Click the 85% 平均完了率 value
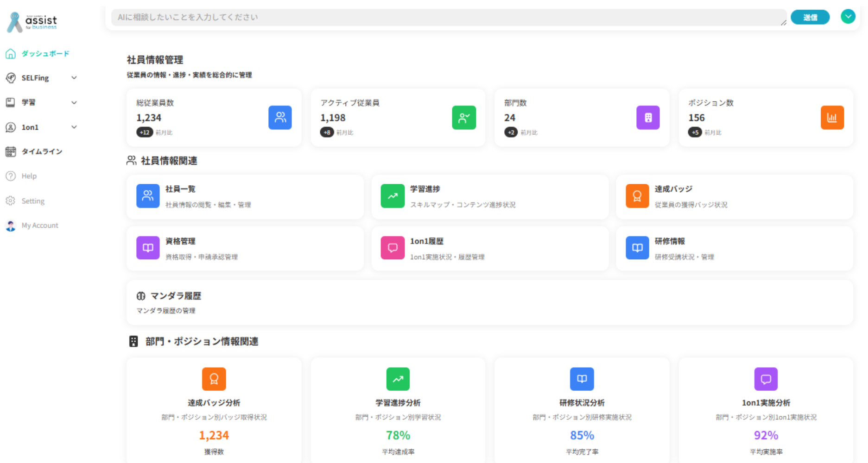Screen dimensions: 868x463 [582, 435]
